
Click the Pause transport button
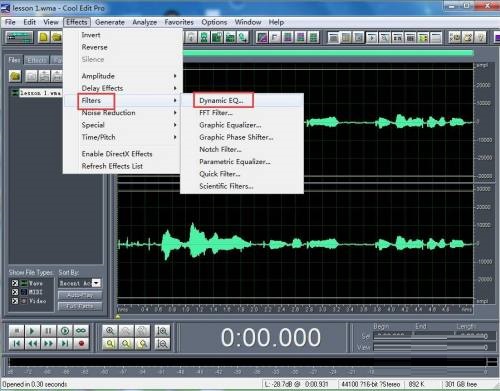click(x=48, y=331)
